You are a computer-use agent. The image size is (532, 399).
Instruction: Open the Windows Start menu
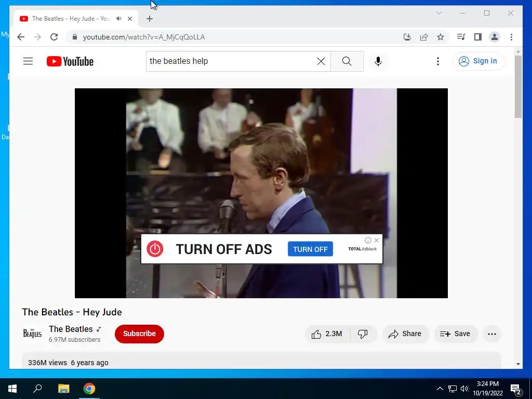tap(12, 389)
